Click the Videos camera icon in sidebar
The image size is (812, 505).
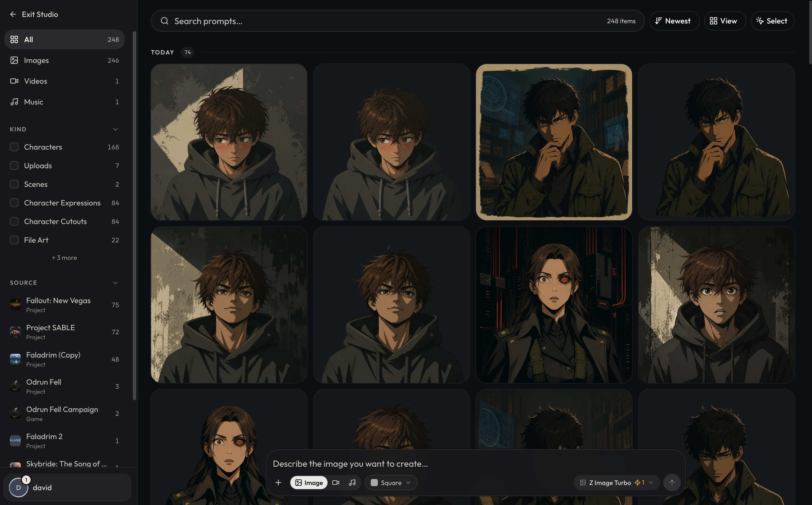tap(14, 81)
